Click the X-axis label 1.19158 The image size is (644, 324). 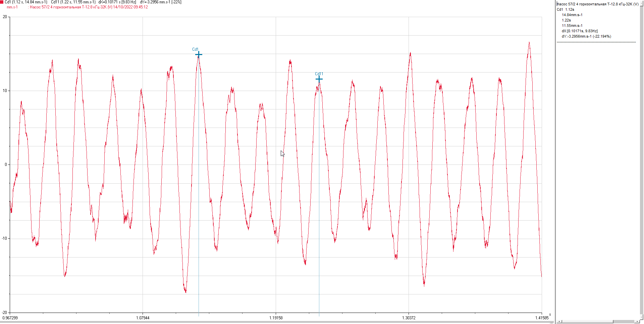coord(276,318)
